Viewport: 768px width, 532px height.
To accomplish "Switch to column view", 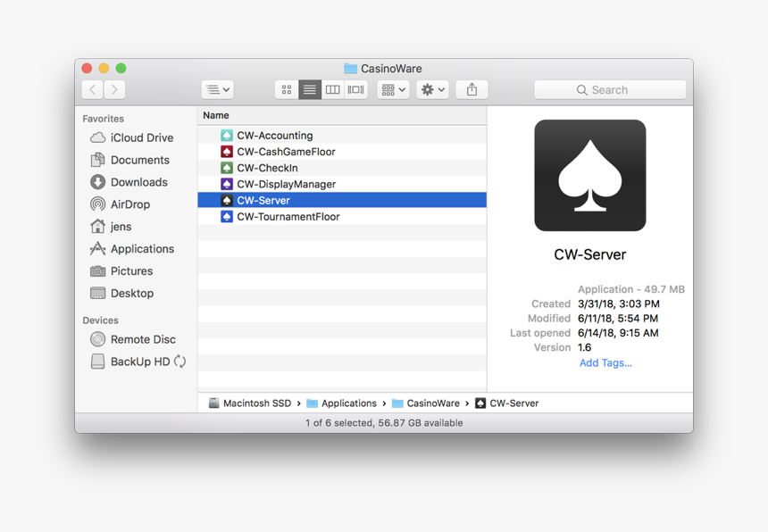I will point(332,89).
